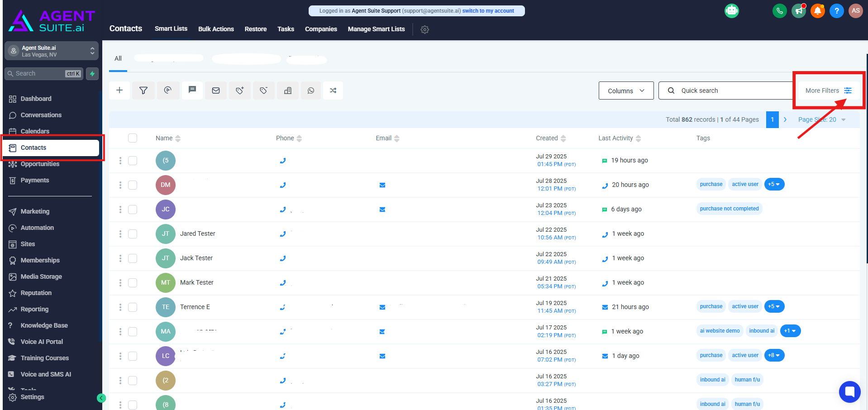868x410 pixels.
Task: Click the merge contacts shuffle icon
Action: pos(333,91)
